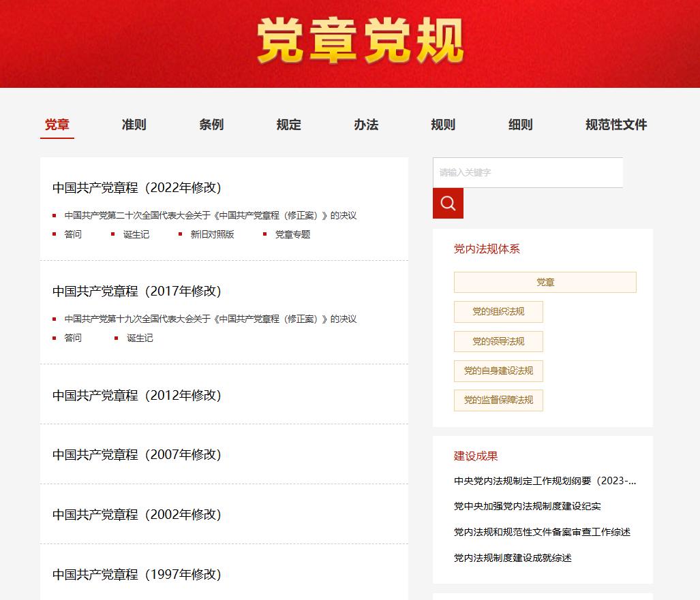Click the red search magnifier button

click(x=448, y=204)
